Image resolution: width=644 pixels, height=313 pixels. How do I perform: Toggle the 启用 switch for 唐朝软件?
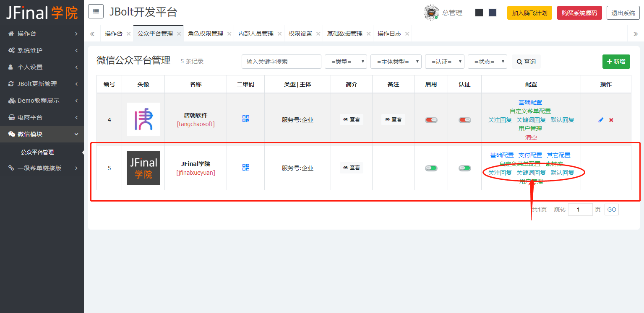pyautogui.click(x=431, y=120)
